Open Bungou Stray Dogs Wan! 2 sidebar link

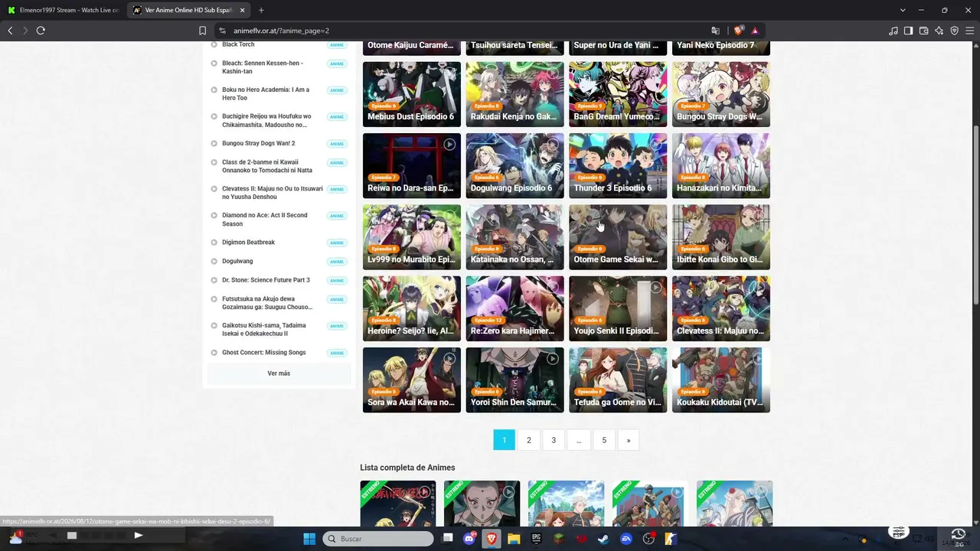click(x=258, y=143)
